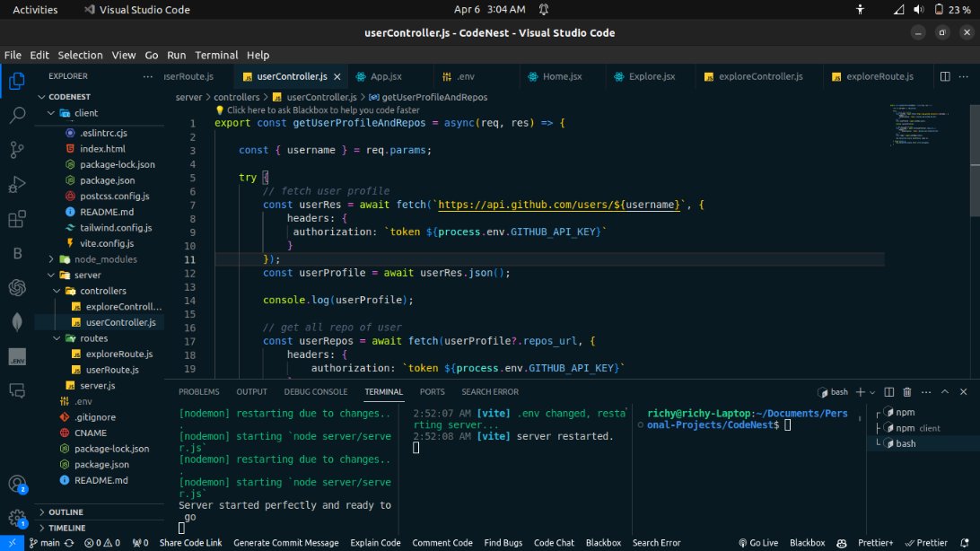Open the Terminal menu
980x551 pixels.
(x=216, y=55)
